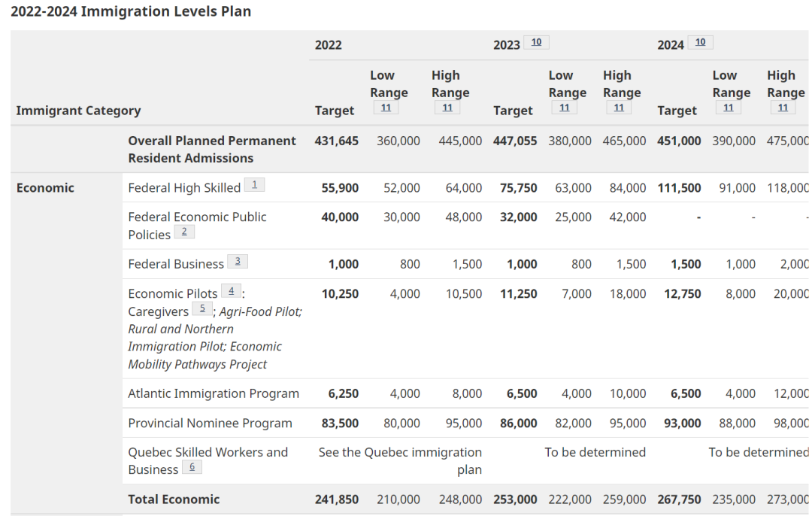This screenshot has width=812, height=516.
Task: Click footnote 5 next to Caregivers
Action: [x=201, y=308]
